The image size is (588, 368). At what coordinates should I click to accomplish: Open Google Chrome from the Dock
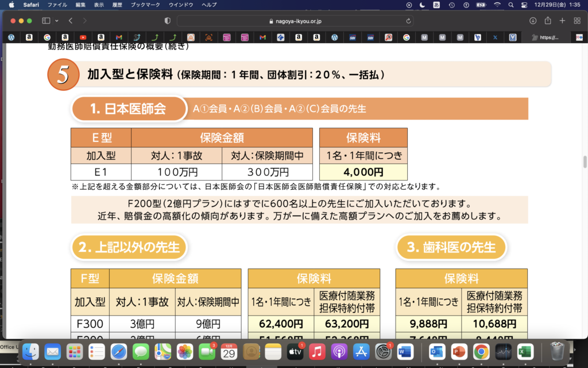click(x=481, y=351)
